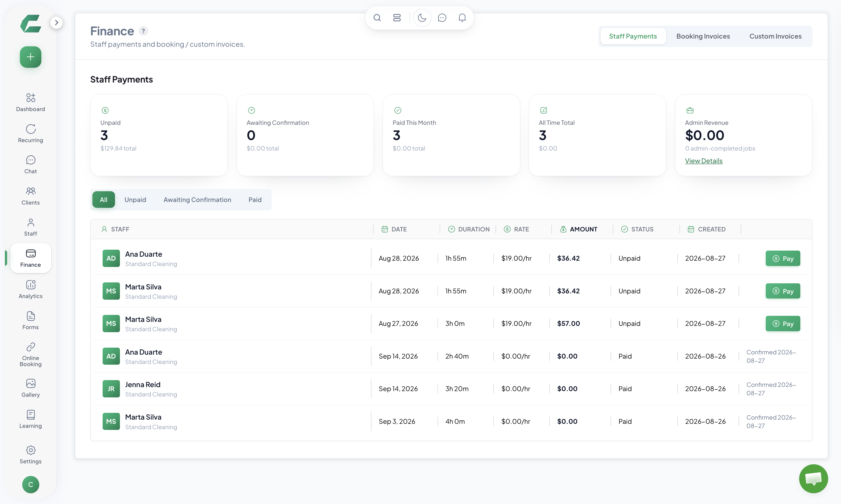This screenshot has width=841, height=504.
Task: Open the support chat bubble at bottom right
Action: tap(813, 479)
